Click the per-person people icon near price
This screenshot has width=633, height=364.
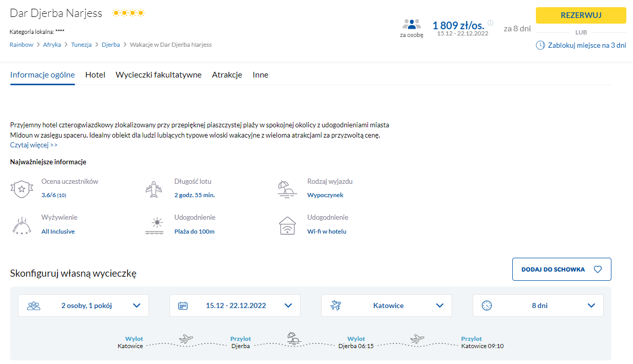(412, 24)
